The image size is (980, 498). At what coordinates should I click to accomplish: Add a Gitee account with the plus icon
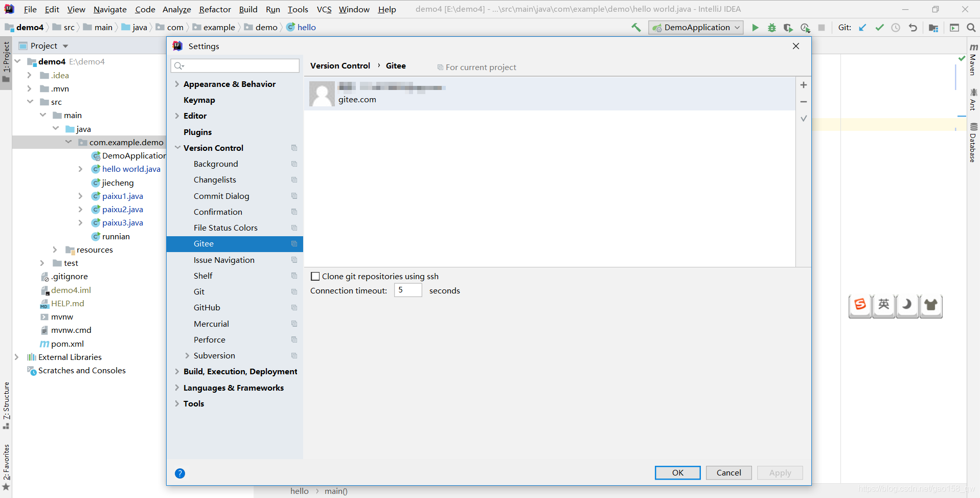[804, 85]
